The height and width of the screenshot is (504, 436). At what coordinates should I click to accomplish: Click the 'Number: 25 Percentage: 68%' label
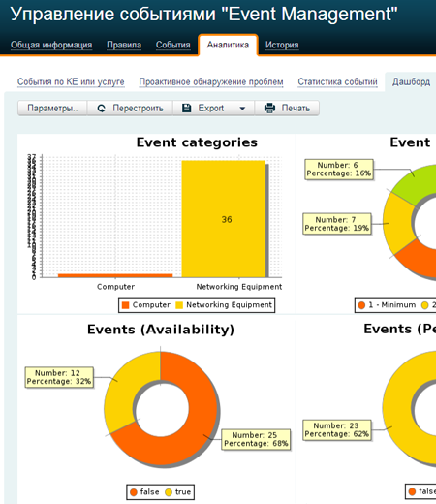[x=256, y=439]
